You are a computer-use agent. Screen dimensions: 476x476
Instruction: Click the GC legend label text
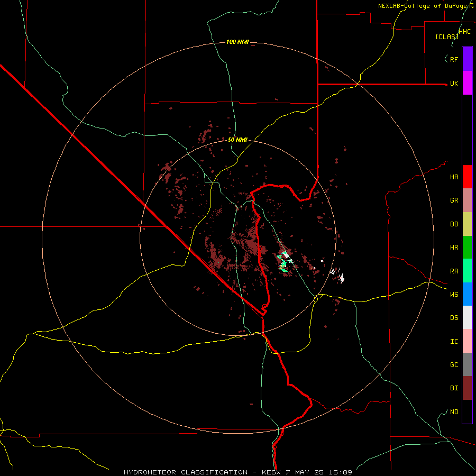[x=454, y=365]
